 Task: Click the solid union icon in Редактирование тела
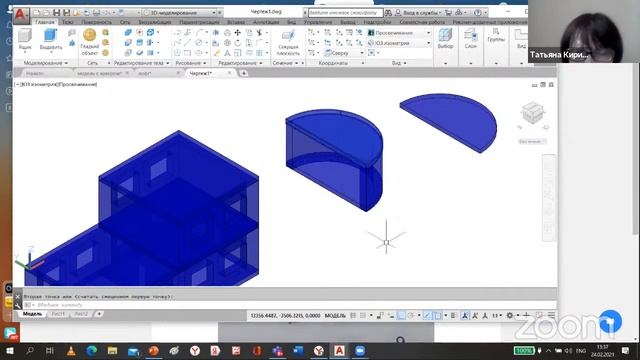pyautogui.click(x=128, y=32)
